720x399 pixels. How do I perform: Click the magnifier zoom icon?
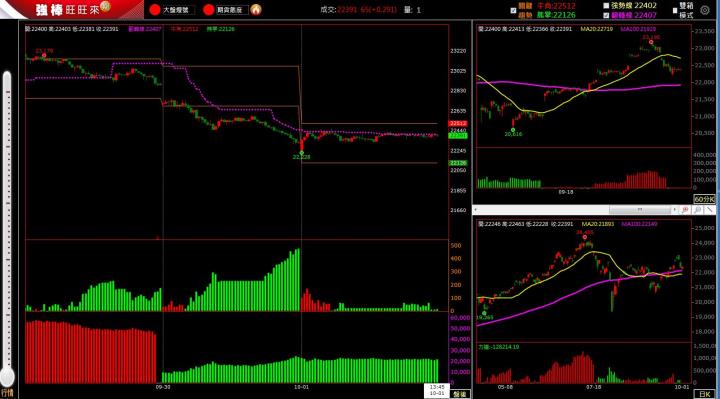click(698, 210)
